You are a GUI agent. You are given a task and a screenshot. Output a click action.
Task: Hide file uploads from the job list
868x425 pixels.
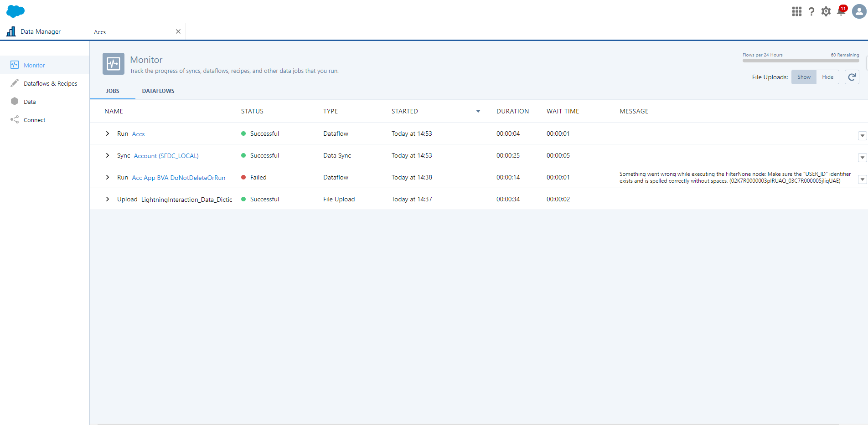[x=827, y=77]
